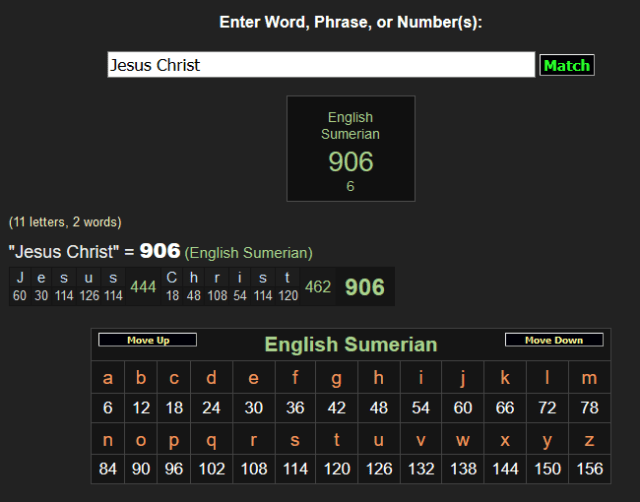The width and height of the screenshot is (640, 502).
Task: Click the Jesus Christ text input field
Action: (321, 65)
